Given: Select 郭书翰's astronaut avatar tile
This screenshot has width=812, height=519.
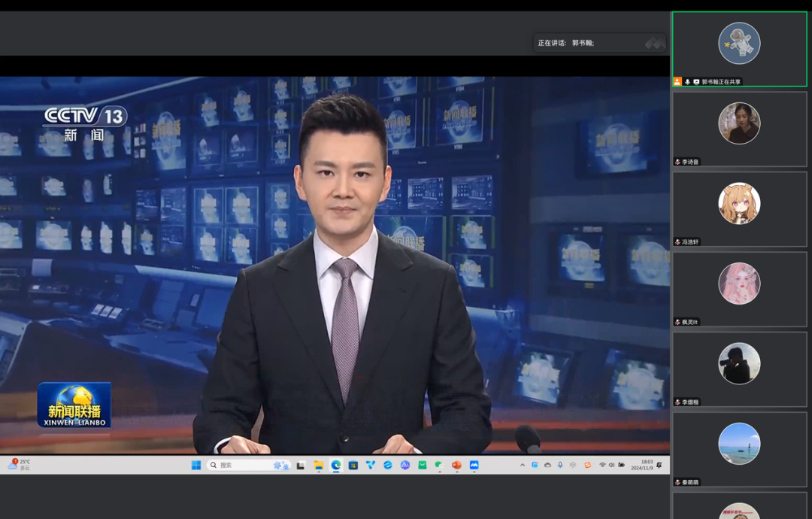Looking at the screenshot, I should [x=739, y=43].
